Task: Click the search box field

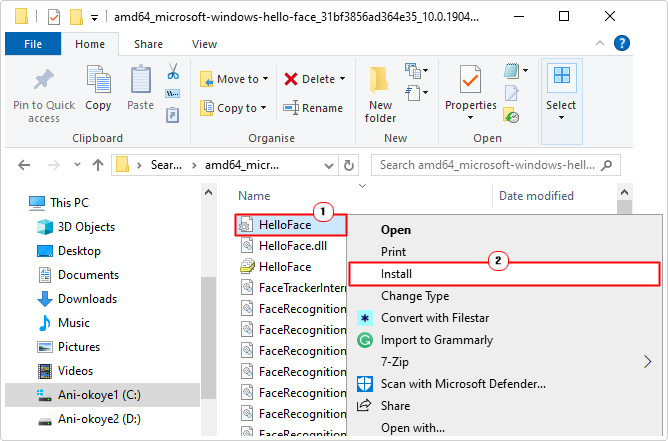Action: click(x=495, y=165)
